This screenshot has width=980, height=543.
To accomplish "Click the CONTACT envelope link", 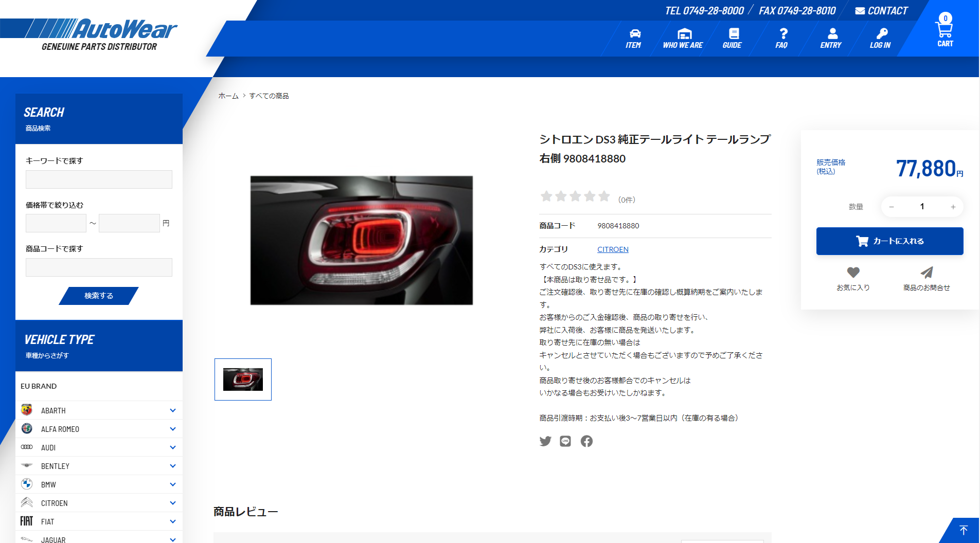I will (x=882, y=11).
